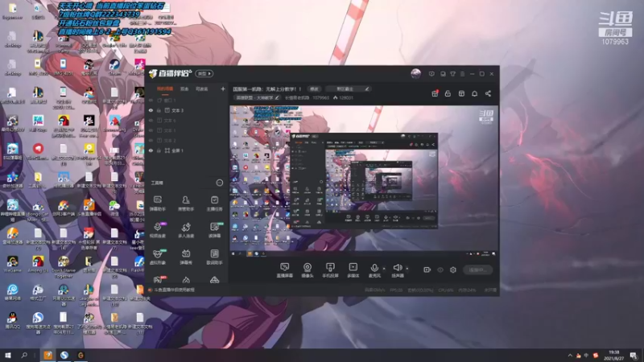Switch to the third scene tab

(x=202, y=89)
